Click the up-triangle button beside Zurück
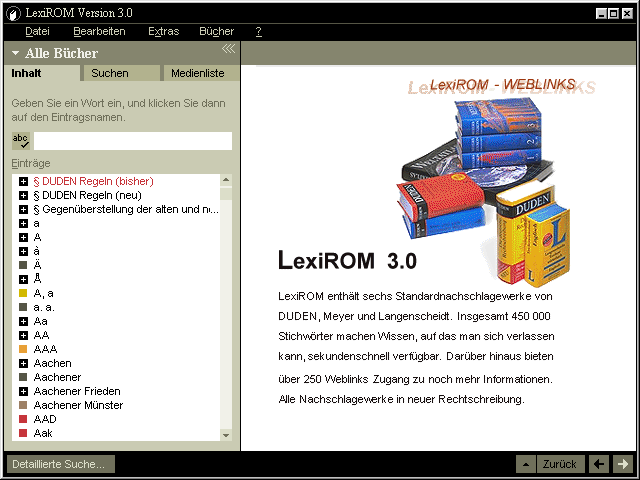The width and height of the screenshot is (640, 480). click(x=526, y=464)
